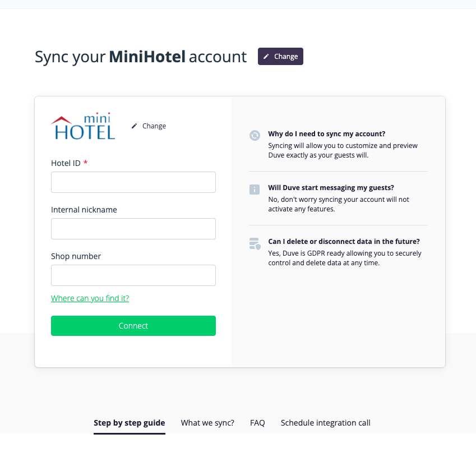Click the info icon beside messaging question
Image resolution: width=476 pixels, height=457 pixels.
tap(255, 189)
